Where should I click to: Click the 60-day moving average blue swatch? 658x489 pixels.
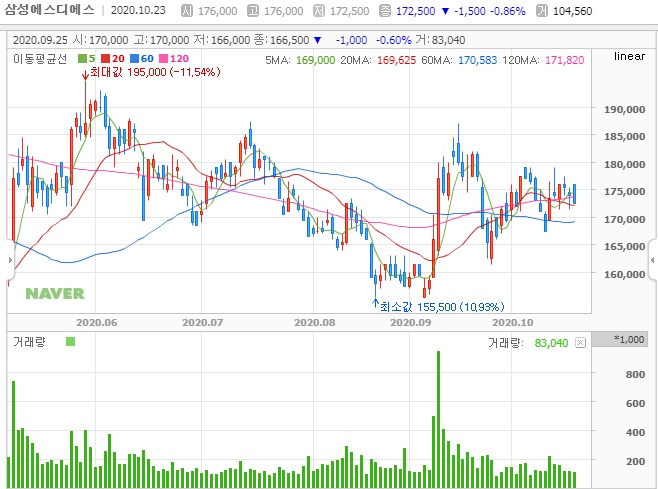click(134, 58)
